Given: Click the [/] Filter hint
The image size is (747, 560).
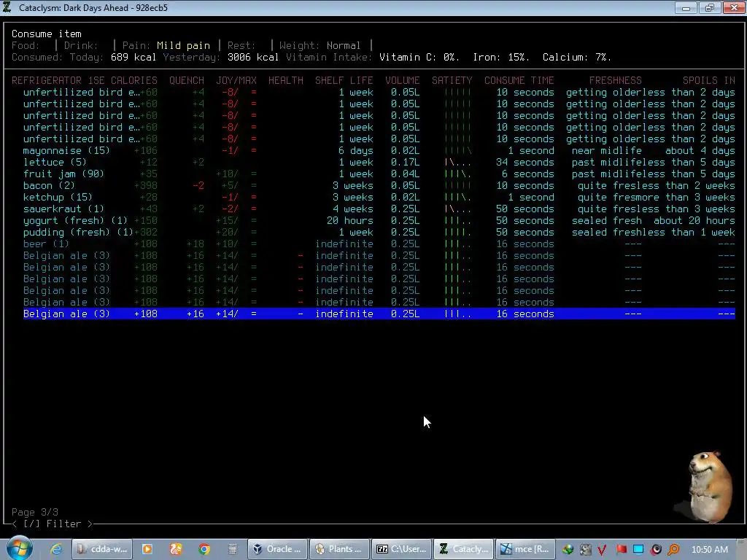Looking at the screenshot, I should [53, 524].
